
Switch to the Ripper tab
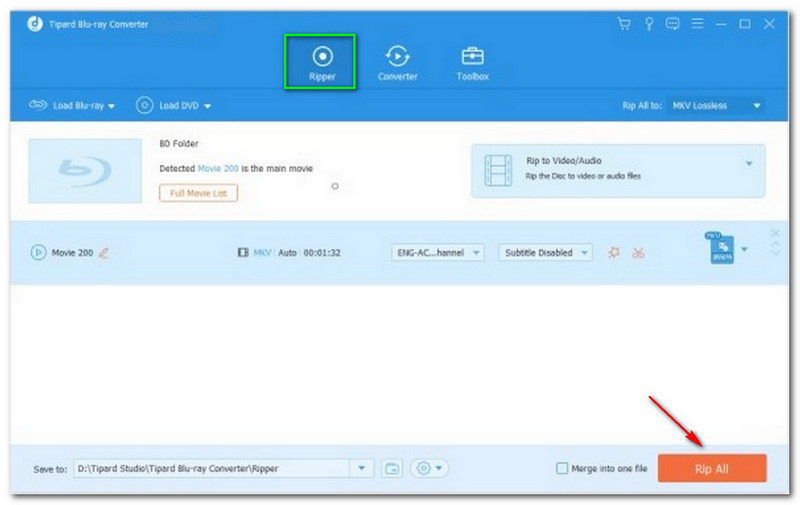pos(320,62)
